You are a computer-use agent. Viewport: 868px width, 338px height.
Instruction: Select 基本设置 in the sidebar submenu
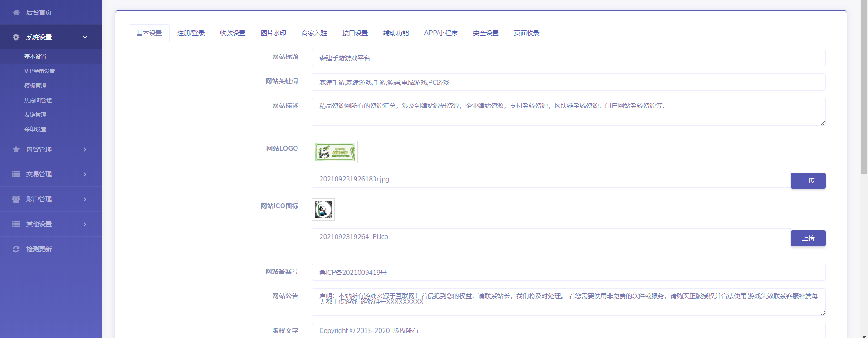(x=35, y=57)
